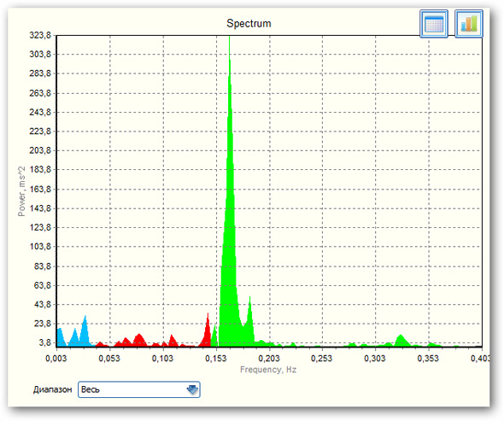
Task: Click the 323,8 value on the power axis
Action: pos(40,35)
